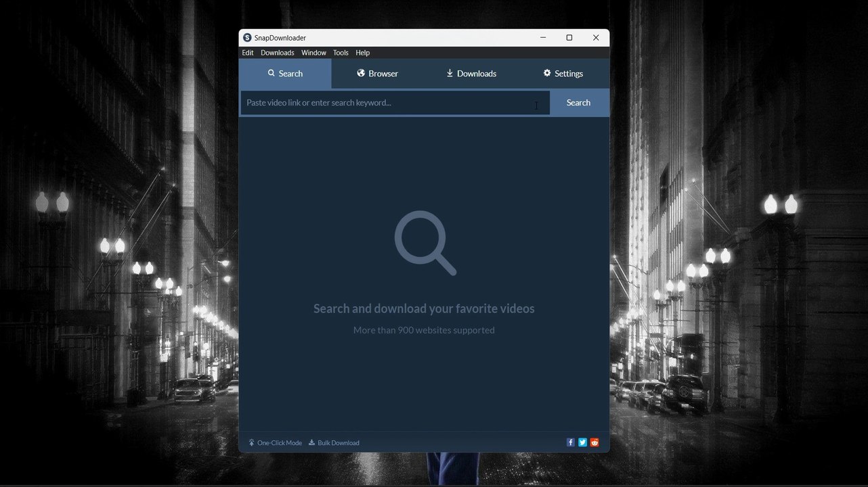868x487 pixels.
Task: Minimize the SnapDownloader window
Action: coord(543,38)
